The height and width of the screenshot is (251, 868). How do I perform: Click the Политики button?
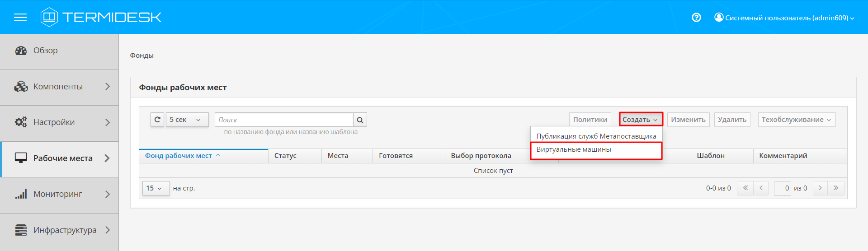[590, 120]
